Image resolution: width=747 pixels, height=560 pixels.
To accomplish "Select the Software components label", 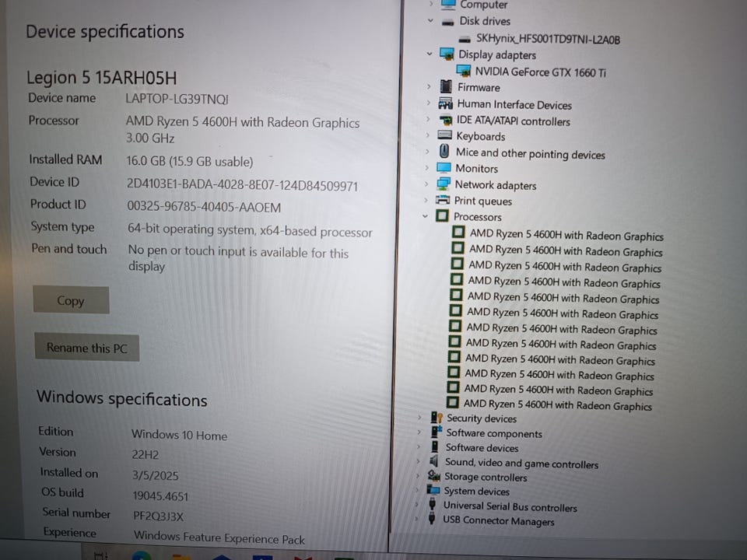I will (494, 433).
